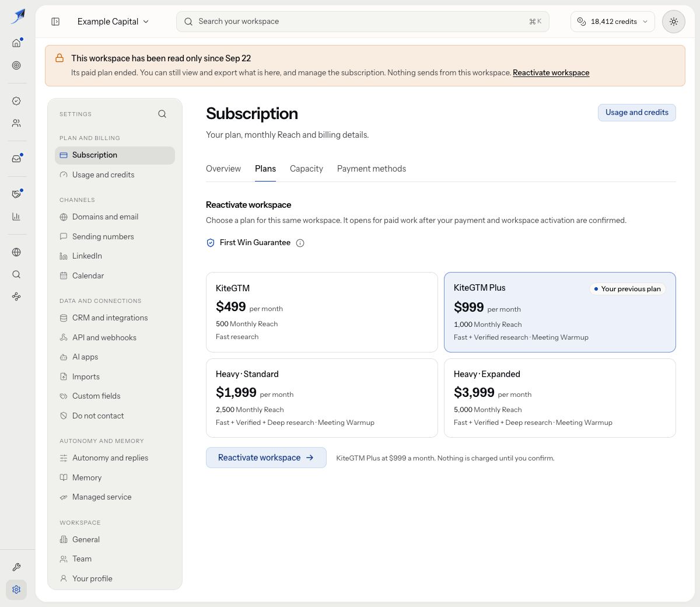700x607 pixels.
Task: Open the people icon in left rail
Action: point(16,123)
